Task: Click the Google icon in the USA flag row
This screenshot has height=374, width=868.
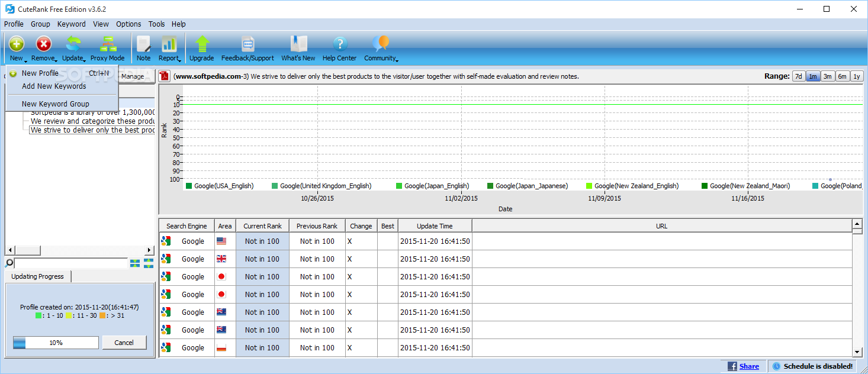Action: (x=166, y=241)
